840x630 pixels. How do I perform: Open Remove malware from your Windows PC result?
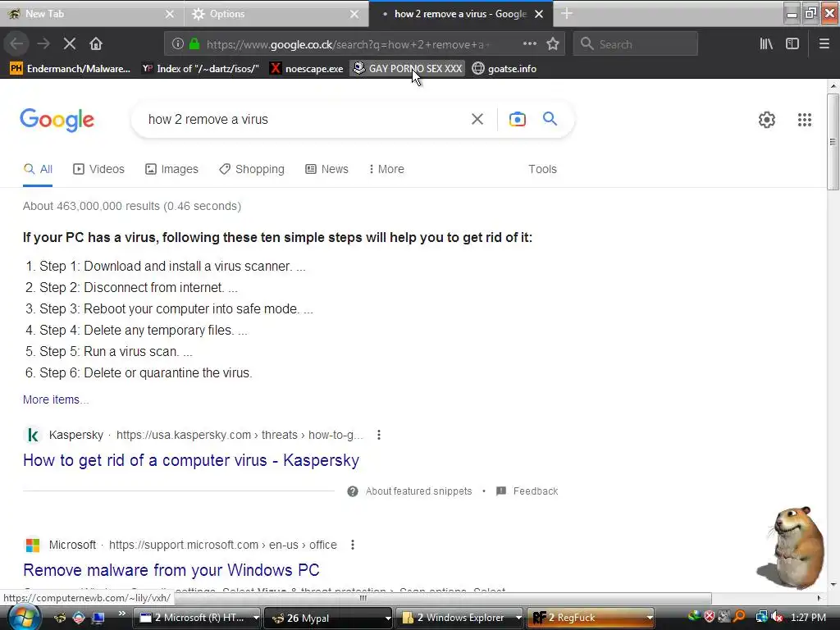tap(171, 570)
